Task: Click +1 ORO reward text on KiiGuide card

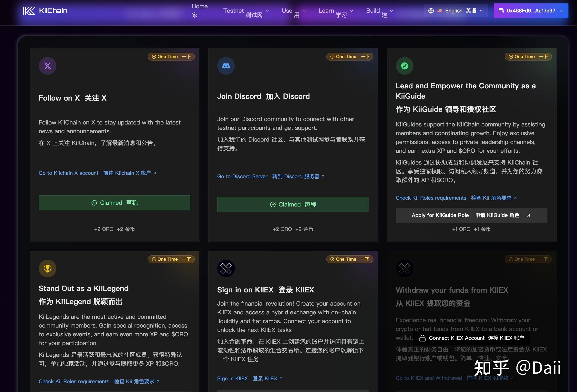Action: point(472,229)
